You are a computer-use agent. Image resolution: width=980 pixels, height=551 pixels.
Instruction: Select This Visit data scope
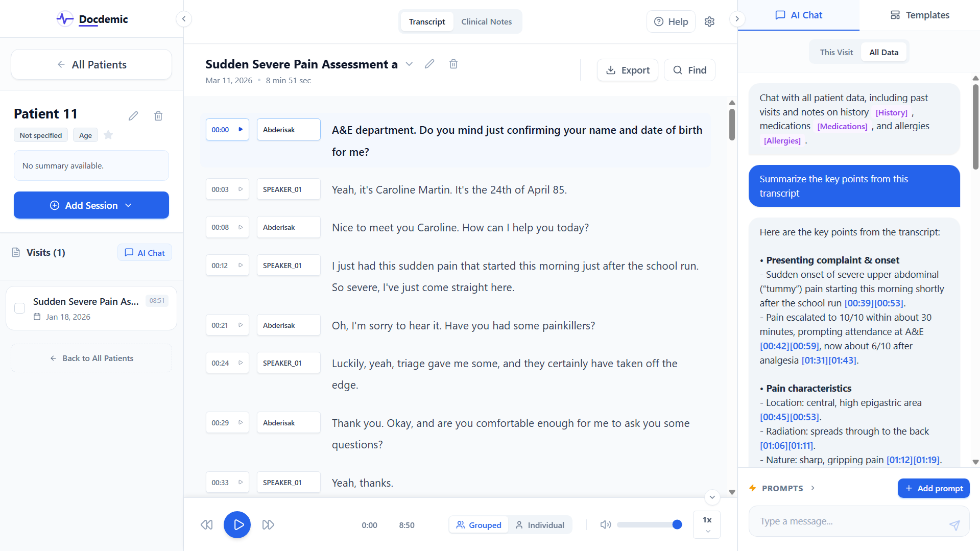click(x=836, y=52)
